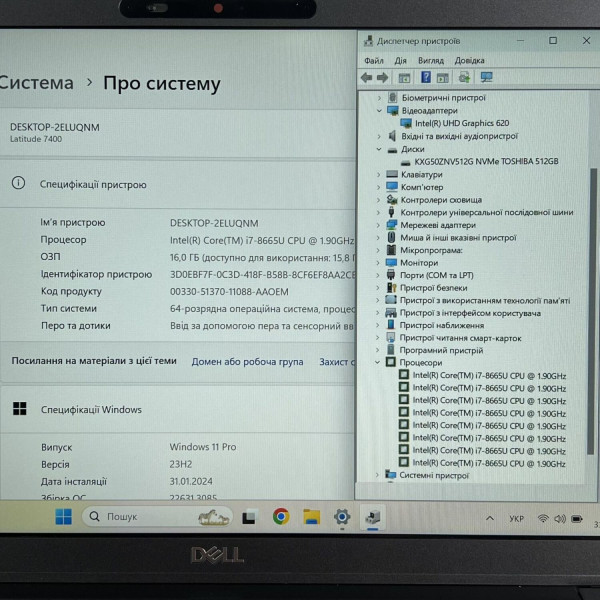
Task: Show hidden tray icons chevron
Action: pos(490,518)
